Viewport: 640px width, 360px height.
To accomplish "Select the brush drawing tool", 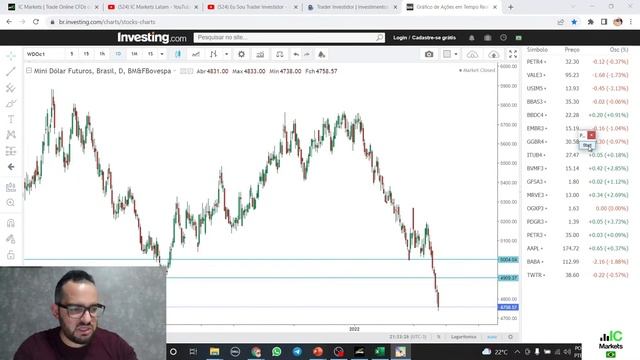I will pos(11,104).
